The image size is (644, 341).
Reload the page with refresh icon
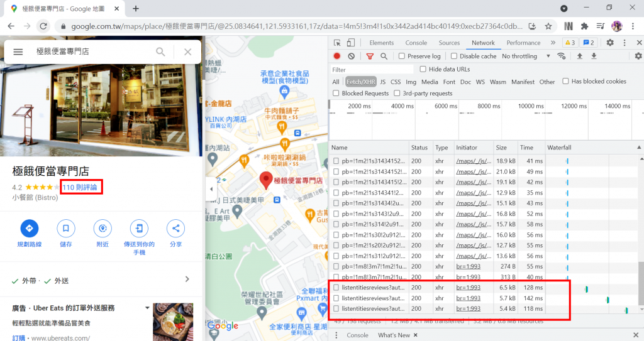click(x=43, y=26)
